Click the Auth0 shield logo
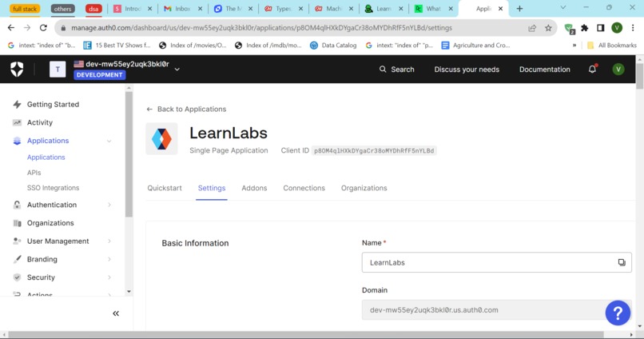The image size is (644, 339). coord(17,69)
